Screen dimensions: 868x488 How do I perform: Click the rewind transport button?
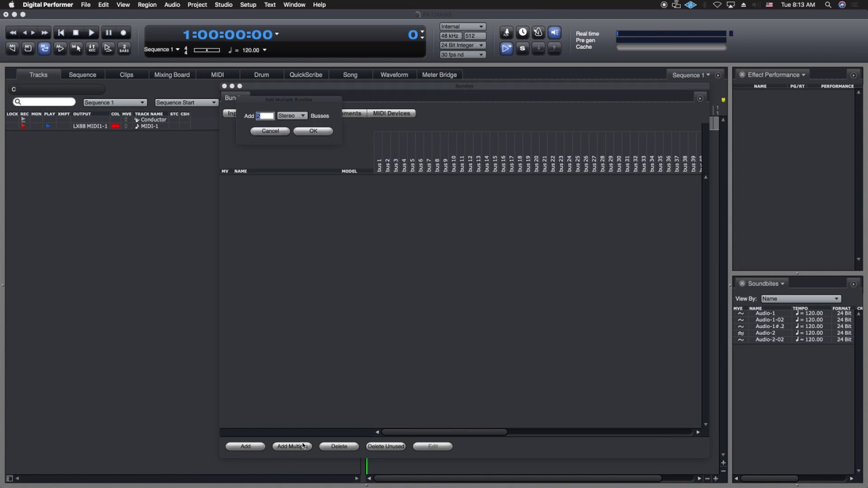(12, 33)
